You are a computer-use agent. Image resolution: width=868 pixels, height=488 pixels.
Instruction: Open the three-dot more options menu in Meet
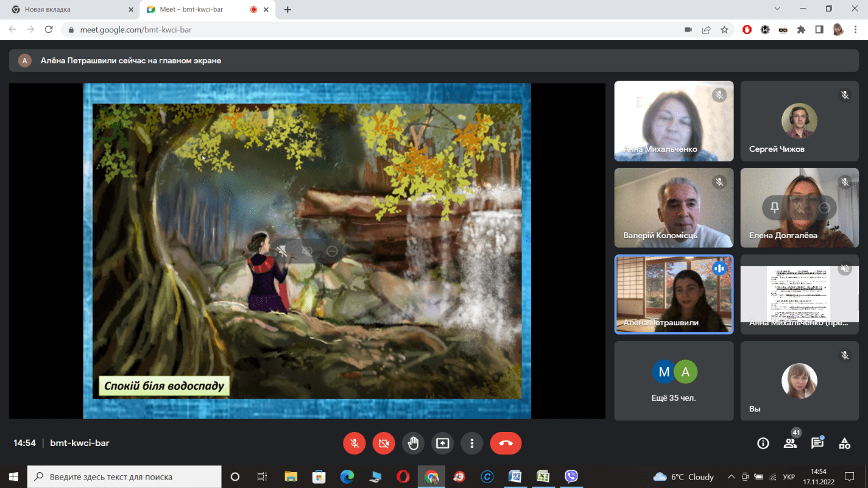471,444
